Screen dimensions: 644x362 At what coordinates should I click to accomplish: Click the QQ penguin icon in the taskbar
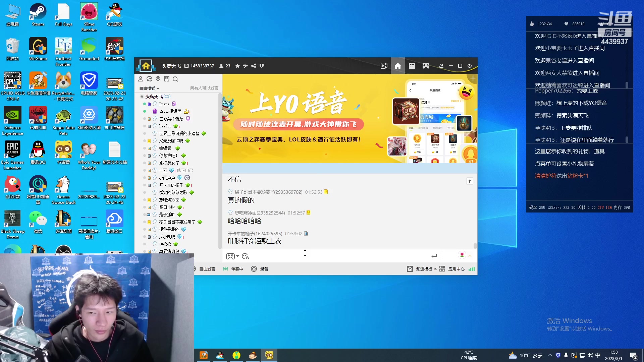[220, 355]
